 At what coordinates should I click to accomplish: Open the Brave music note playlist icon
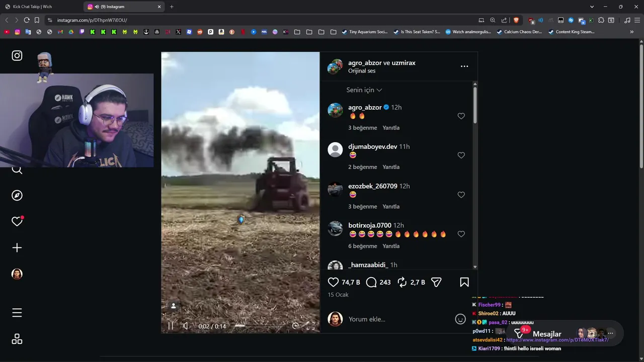coord(627,20)
